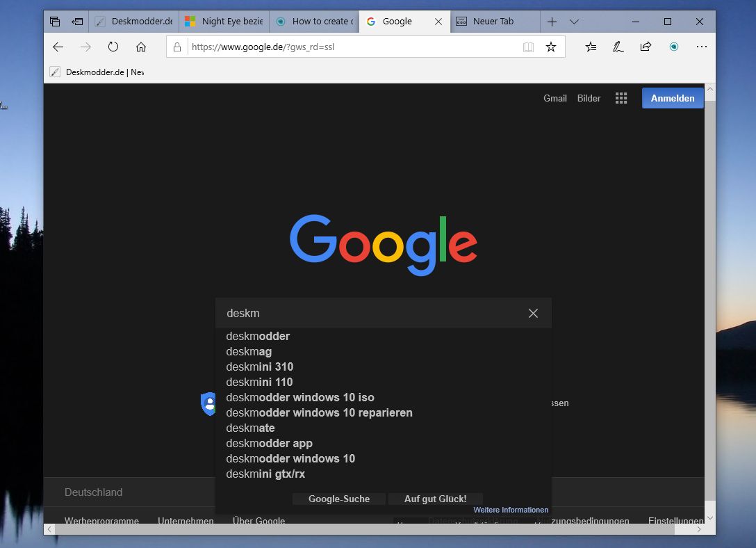
Task: Select the deskmodder suggestion
Action: tap(384, 336)
